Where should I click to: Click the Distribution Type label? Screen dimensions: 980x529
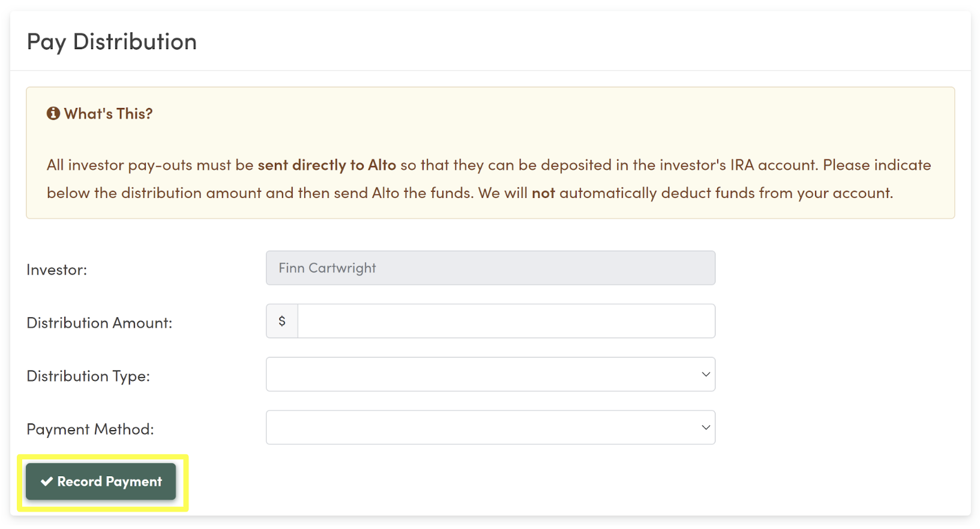click(x=88, y=376)
